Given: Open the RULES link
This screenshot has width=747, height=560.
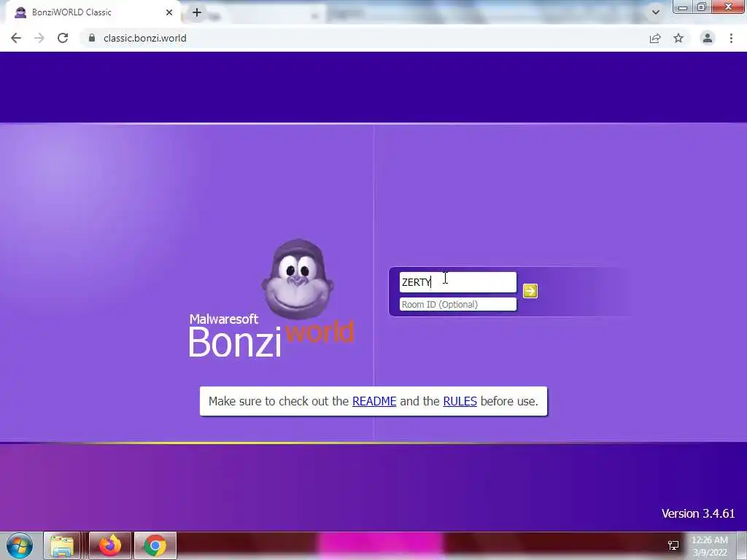Looking at the screenshot, I should 460,402.
